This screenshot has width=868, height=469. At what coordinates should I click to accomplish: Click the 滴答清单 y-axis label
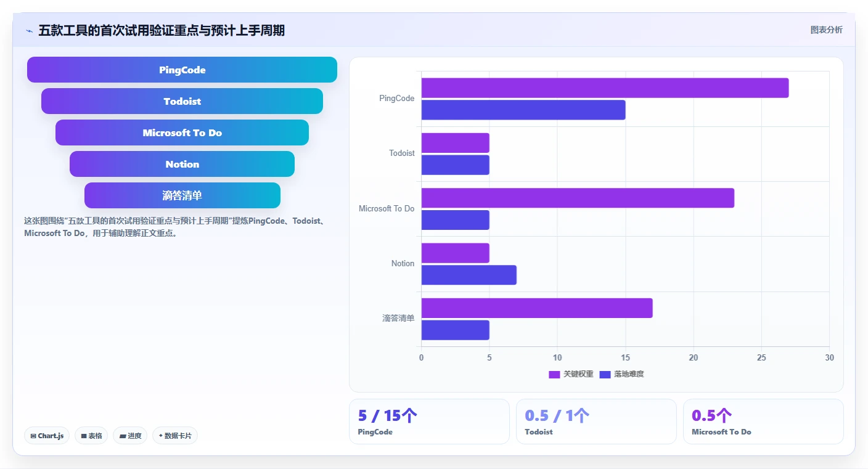click(398, 318)
